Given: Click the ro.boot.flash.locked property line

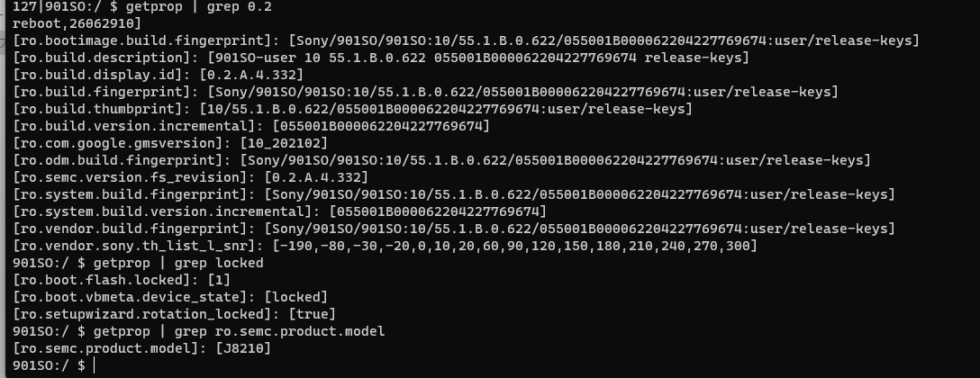Looking at the screenshot, I should (122, 280).
